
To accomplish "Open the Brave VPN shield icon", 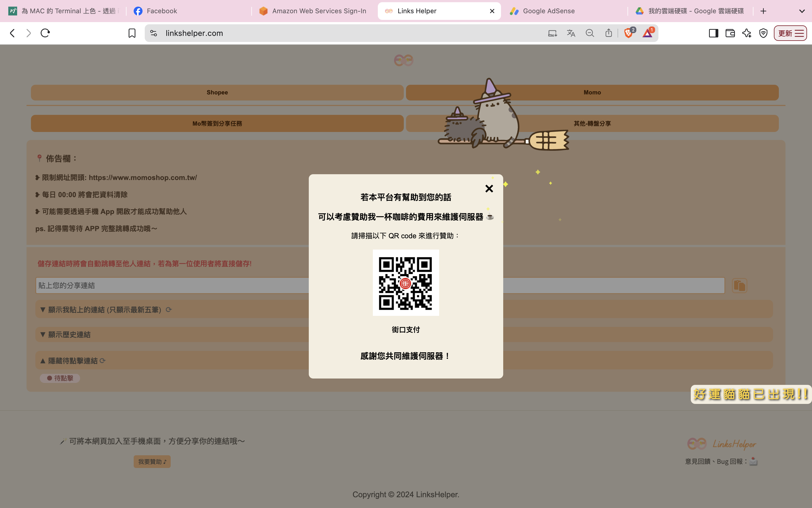I will click(763, 33).
